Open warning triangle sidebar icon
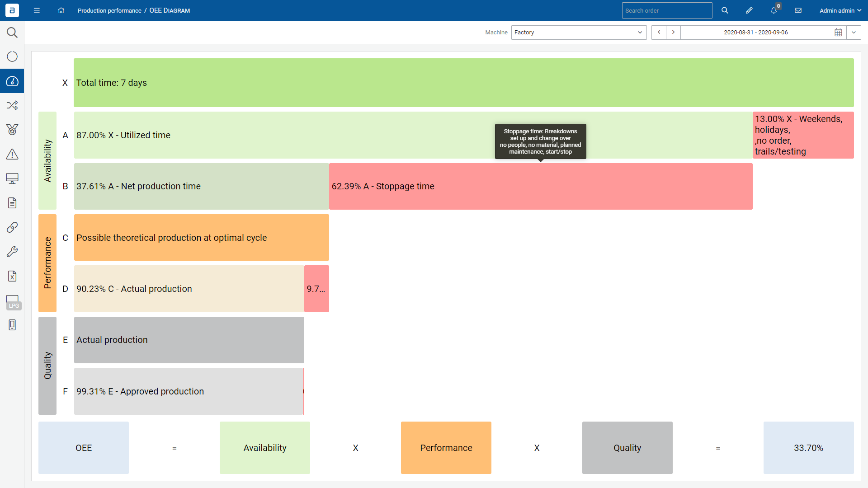 [12, 154]
